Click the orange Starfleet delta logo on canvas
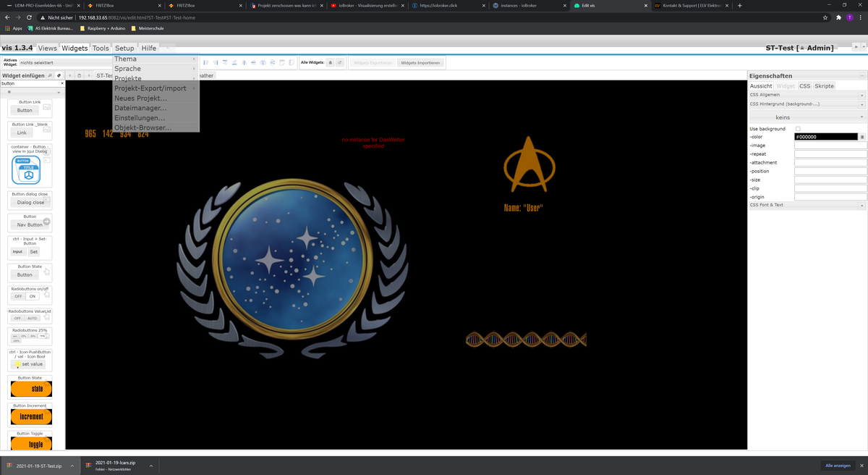This screenshot has height=475, width=868. click(x=529, y=163)
